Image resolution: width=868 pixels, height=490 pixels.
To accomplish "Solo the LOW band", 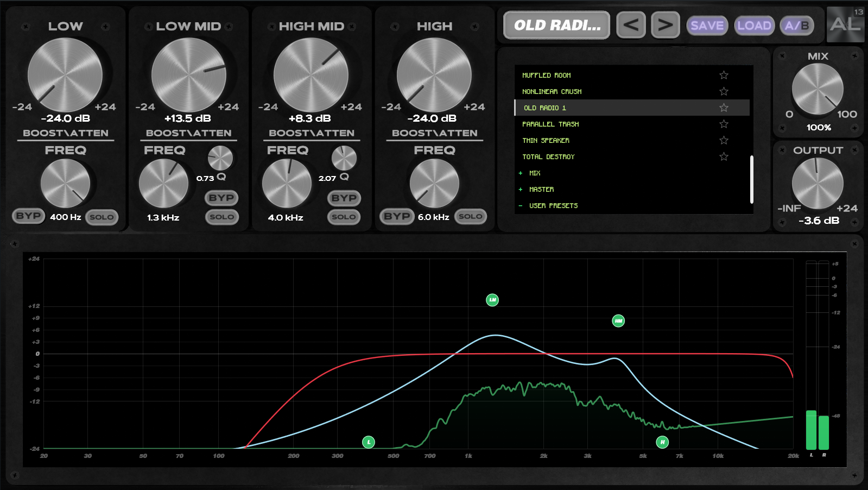I will click(x=102, y=217).
